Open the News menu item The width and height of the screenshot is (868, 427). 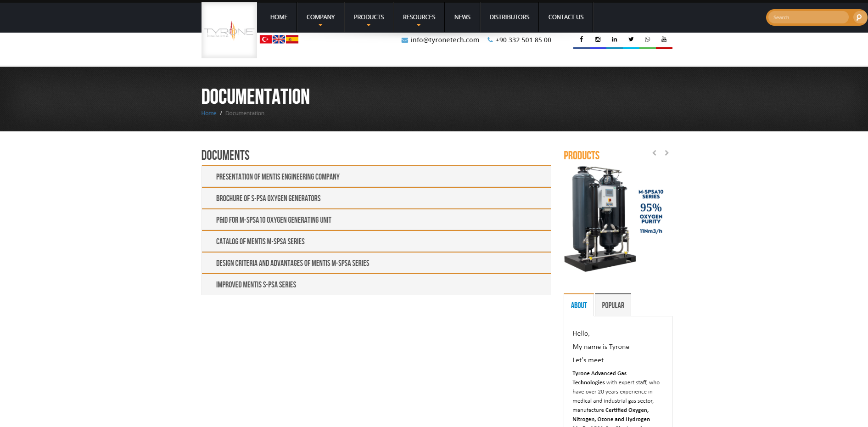coord(462,17)
